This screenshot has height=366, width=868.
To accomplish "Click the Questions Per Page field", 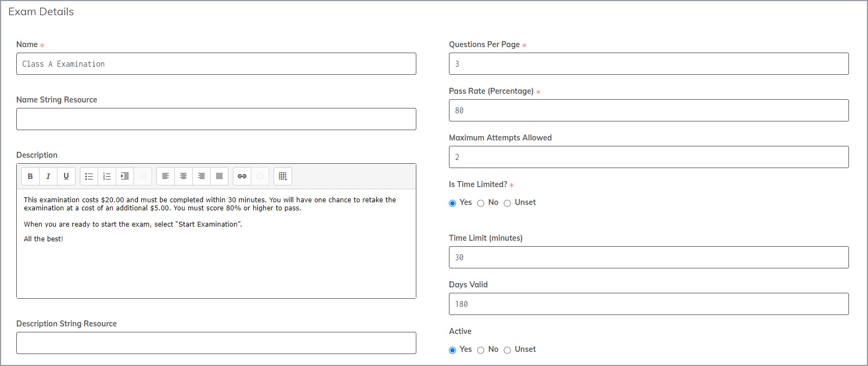I will [649, 64].
